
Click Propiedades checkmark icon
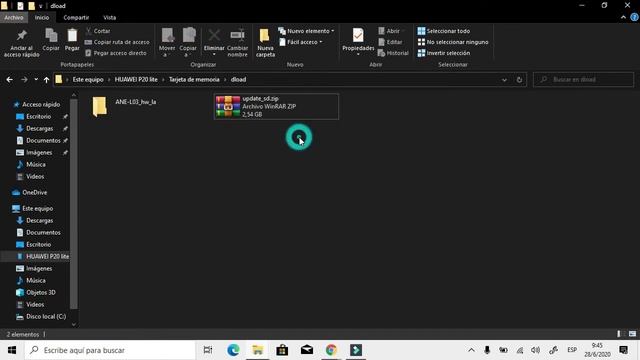[358, 35]
